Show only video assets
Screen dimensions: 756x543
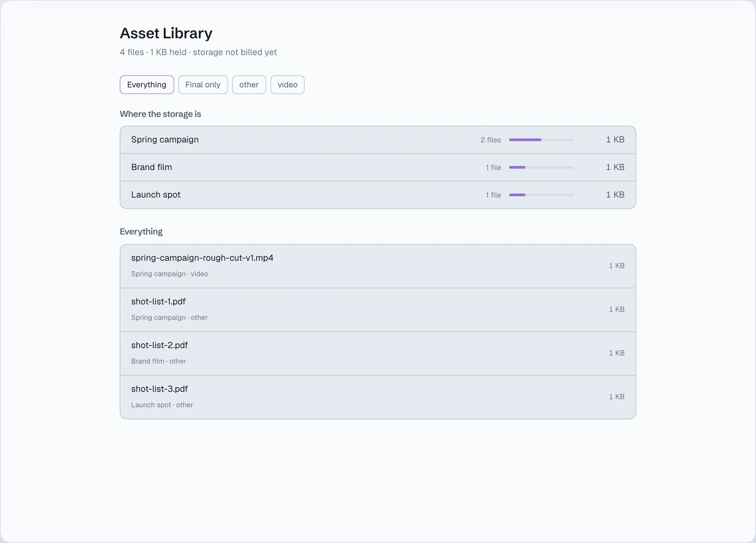288,85
